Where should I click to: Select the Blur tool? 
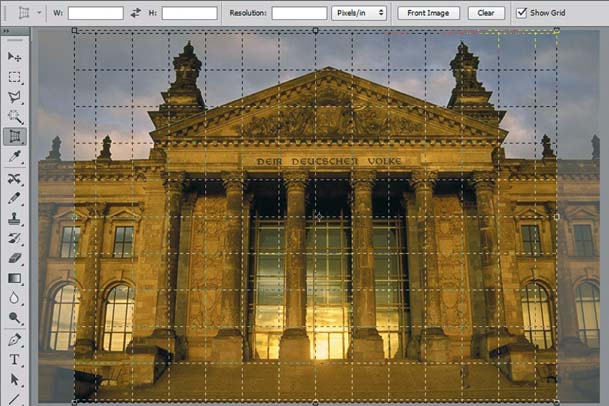tap(14, 298)
